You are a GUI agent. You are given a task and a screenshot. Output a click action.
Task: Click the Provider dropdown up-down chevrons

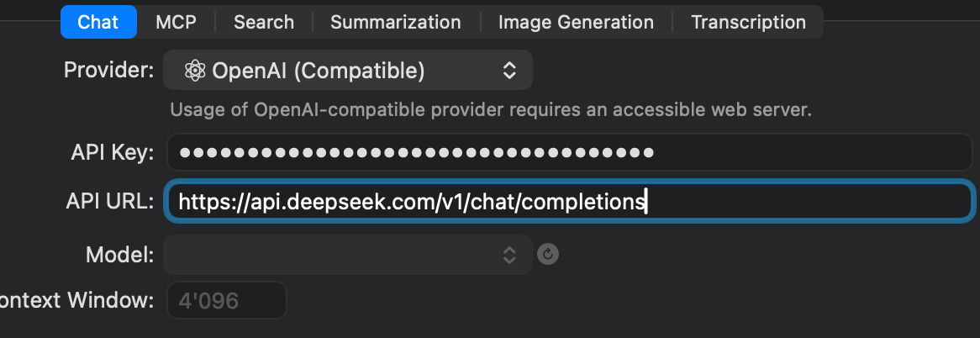tap(509, 71)
